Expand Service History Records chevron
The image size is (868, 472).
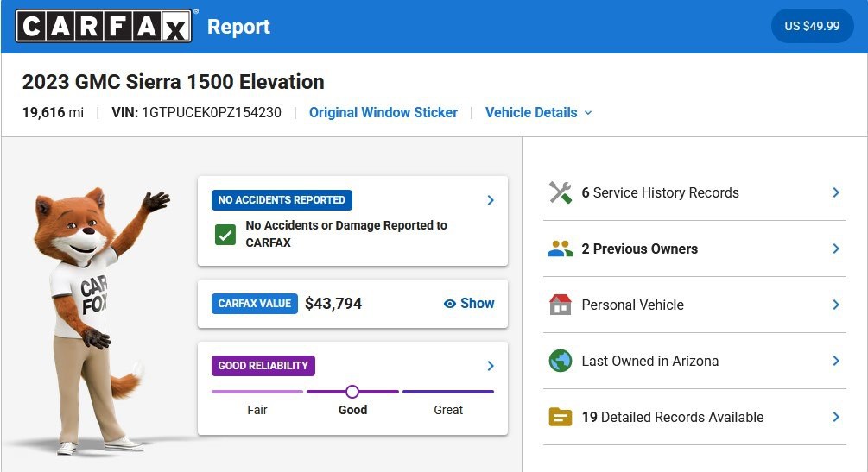click(x=836, y=192)
